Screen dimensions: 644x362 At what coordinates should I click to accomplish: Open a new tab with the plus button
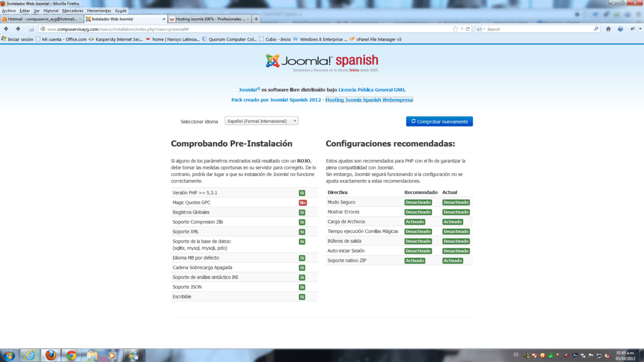click(x=256, y=19)
